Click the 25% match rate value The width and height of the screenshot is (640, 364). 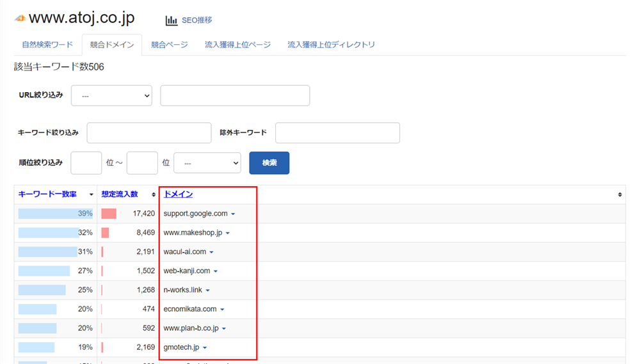85,290
